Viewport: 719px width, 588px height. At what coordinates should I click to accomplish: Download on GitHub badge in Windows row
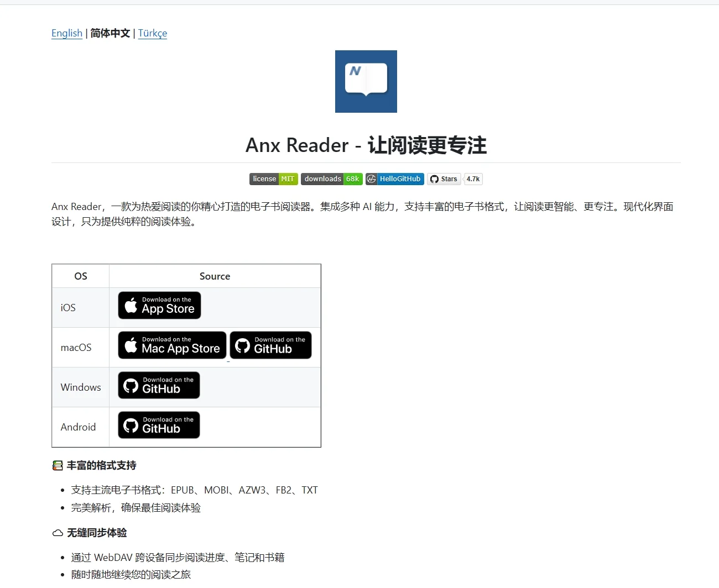pos(159,385)
